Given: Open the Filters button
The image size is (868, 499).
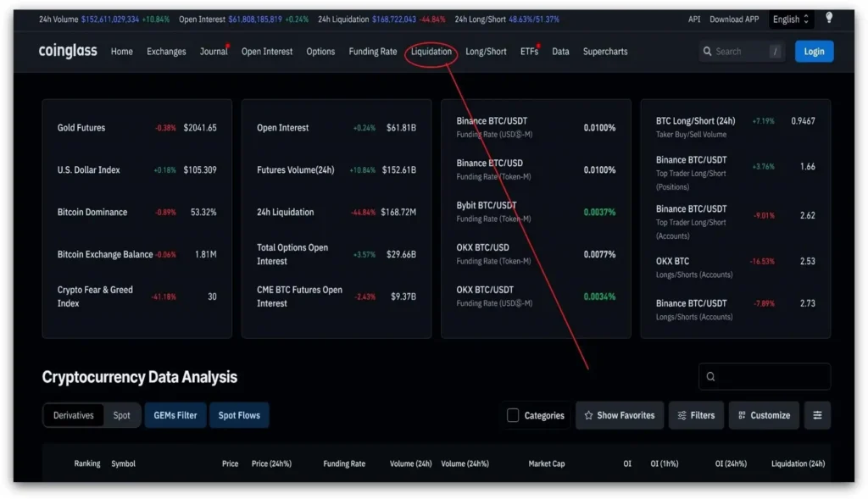Looking at the screenshot, I should click(x=696, y=415).
